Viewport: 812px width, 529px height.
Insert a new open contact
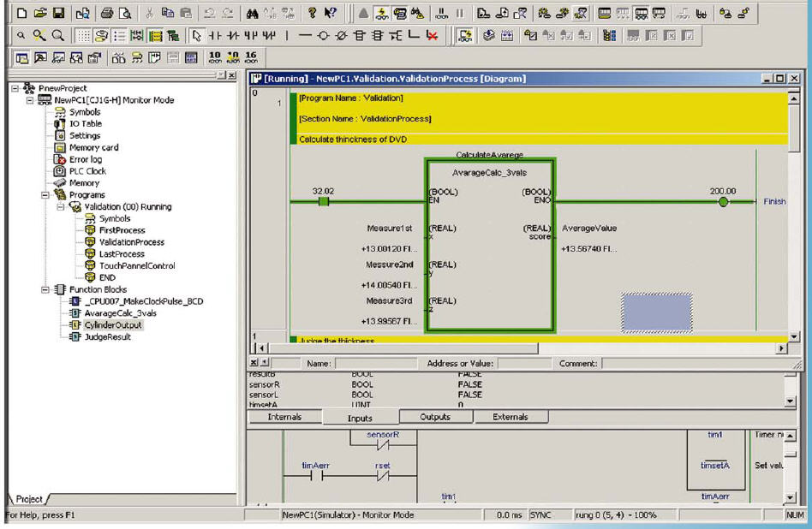coord(215,35)
